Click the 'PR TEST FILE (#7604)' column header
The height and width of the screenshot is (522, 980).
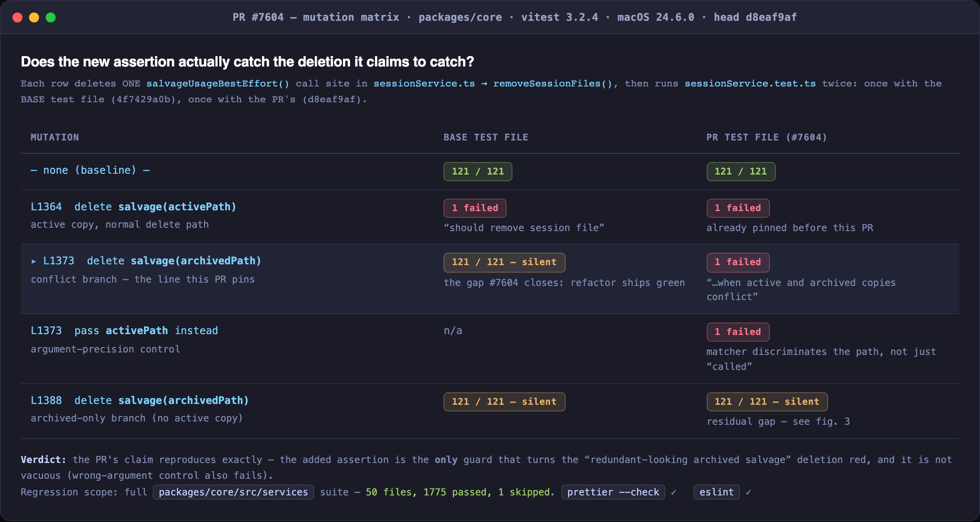click(767, 137)
